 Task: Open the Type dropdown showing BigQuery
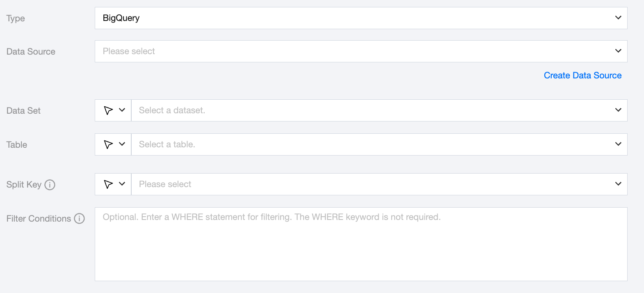click(353, 18)
